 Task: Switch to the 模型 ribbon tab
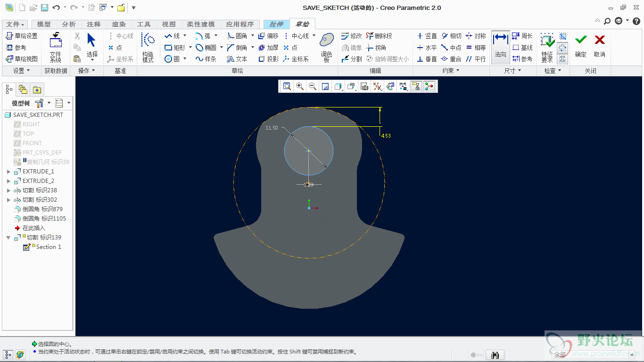(x=44, y=25)
